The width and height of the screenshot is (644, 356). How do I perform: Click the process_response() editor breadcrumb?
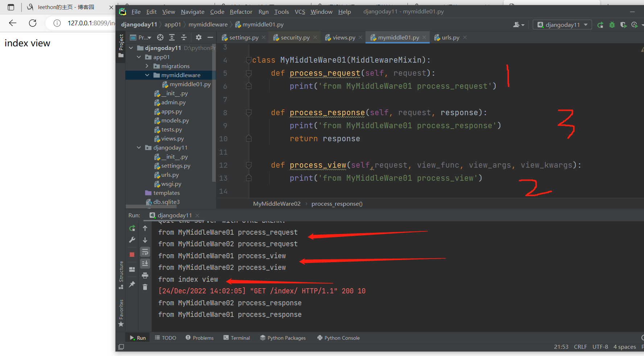tap(337, 204)
